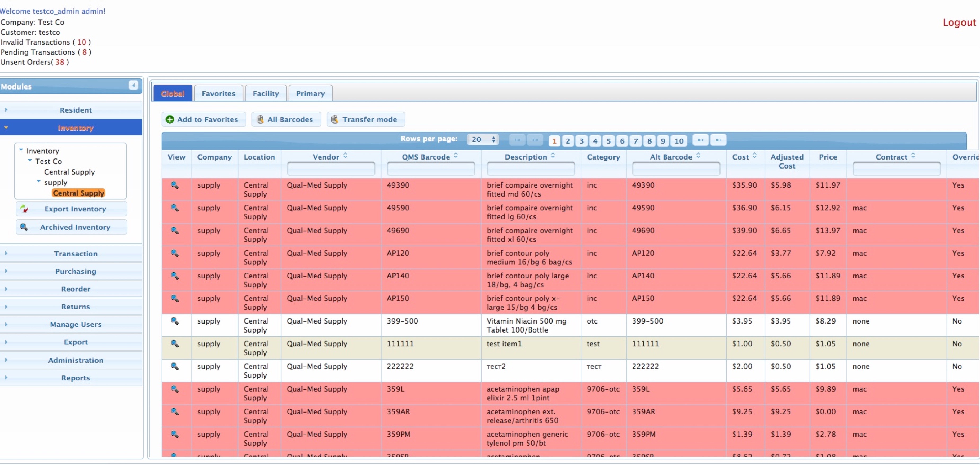The image size is (980, 465).
Task: Expand the Transaction module
Action: coord(75,254)
